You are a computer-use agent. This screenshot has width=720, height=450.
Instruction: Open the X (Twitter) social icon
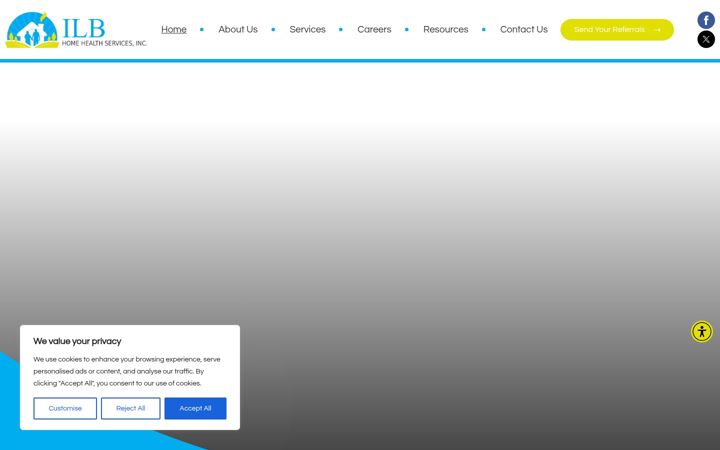[706, 39]
